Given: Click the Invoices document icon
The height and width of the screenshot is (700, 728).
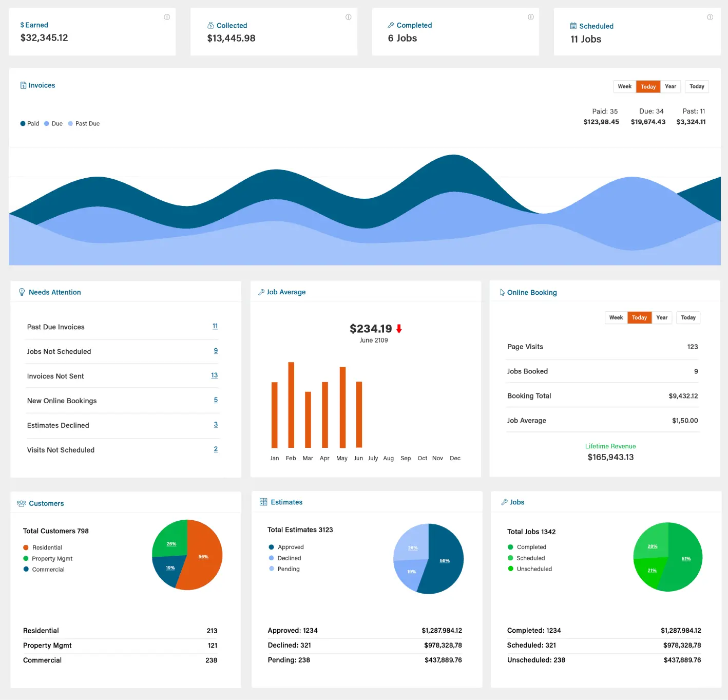Looking at the screenshot, I should (23, 86).
